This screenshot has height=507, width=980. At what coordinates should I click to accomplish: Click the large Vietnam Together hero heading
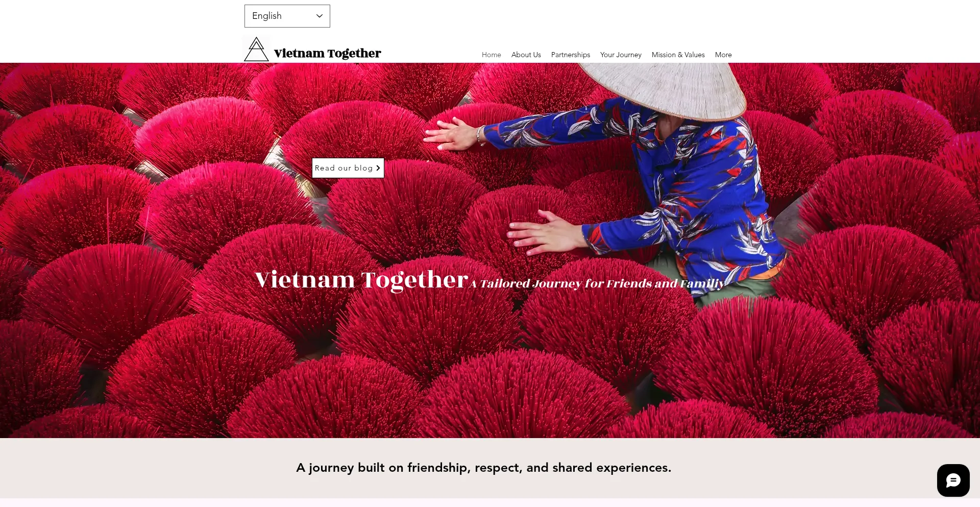361,279
